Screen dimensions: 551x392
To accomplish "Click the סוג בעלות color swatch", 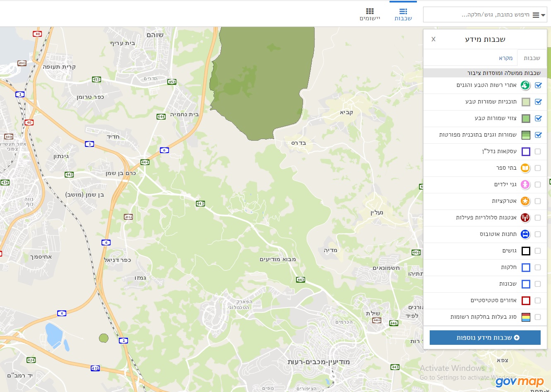I will pos(526,317).
